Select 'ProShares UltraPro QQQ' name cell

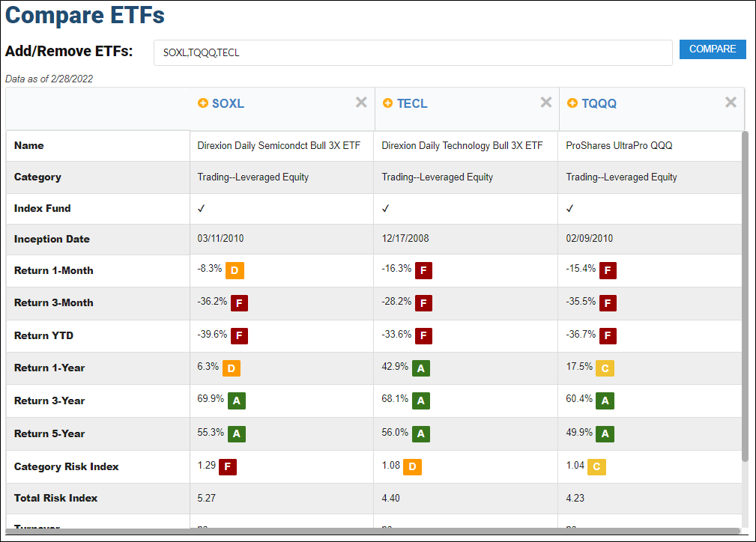coord(619,145)
